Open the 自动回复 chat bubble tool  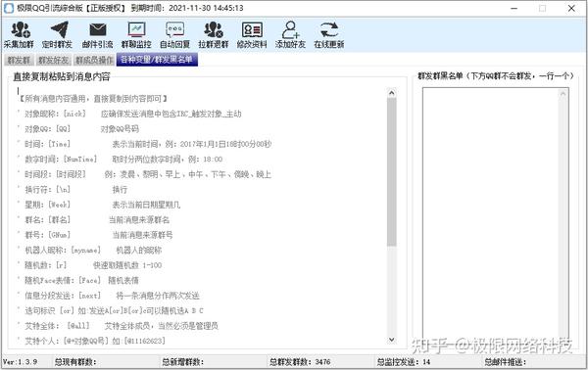point(174,35)
